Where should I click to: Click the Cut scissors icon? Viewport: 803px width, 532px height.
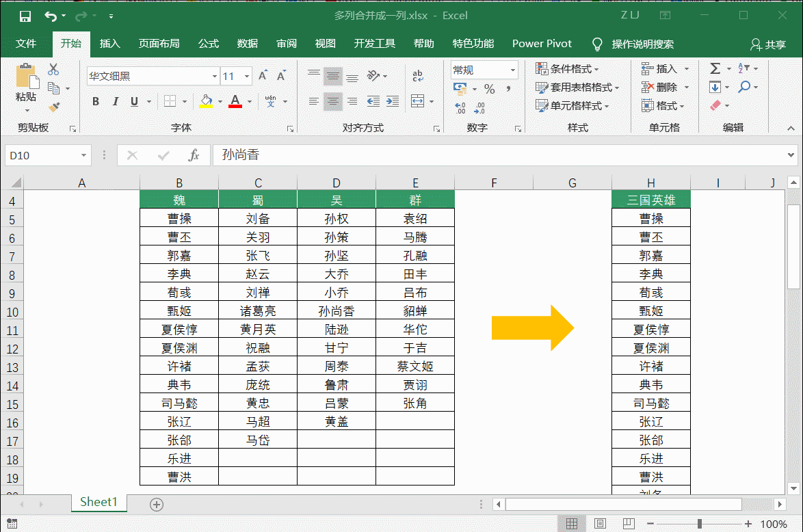(53, 69)
